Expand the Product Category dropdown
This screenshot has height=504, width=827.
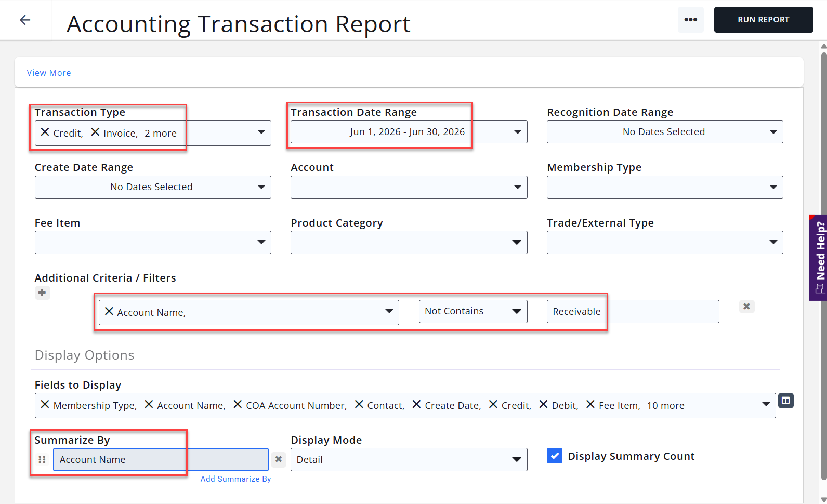(409, 242)
